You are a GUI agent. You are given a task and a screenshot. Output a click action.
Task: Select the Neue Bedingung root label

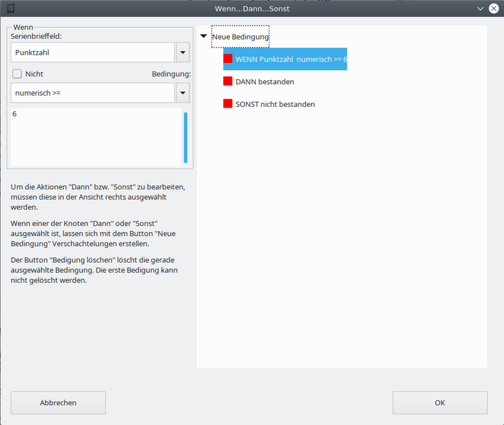coord(240,36)
